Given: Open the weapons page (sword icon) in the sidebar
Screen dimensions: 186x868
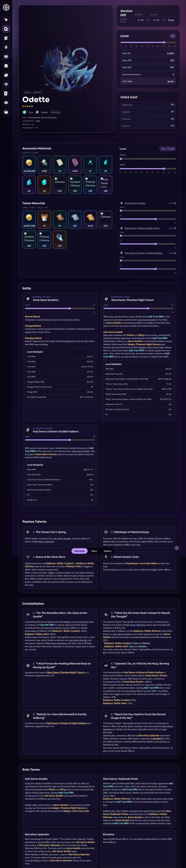Looking at the screenshot, I should (6, 38).
